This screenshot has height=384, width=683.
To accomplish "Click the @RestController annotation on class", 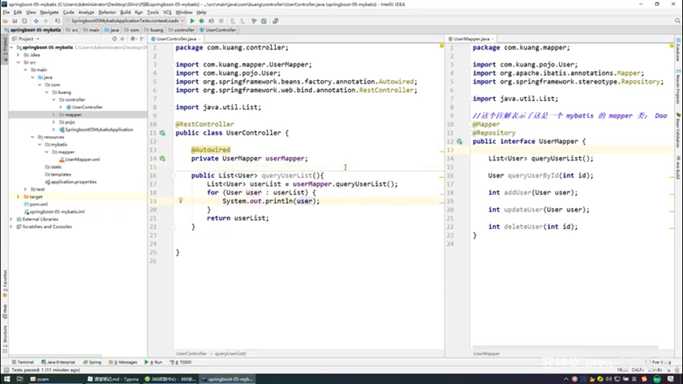I will [205, 124].
